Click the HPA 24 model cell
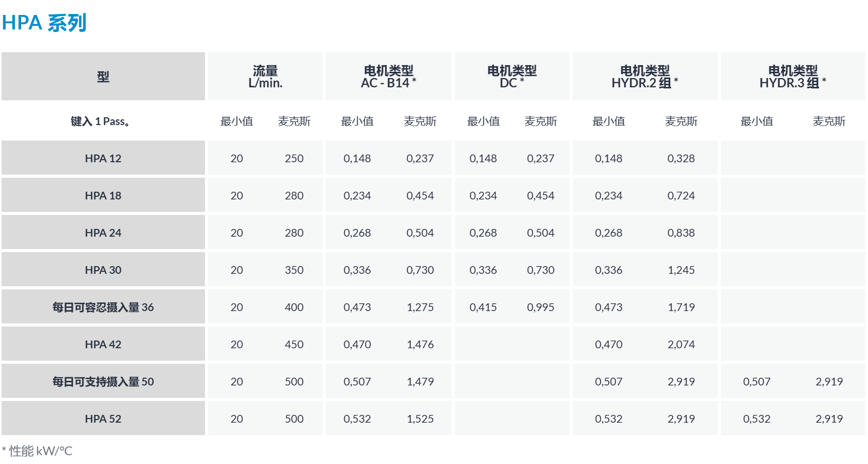868x464 pixels. 103,233
